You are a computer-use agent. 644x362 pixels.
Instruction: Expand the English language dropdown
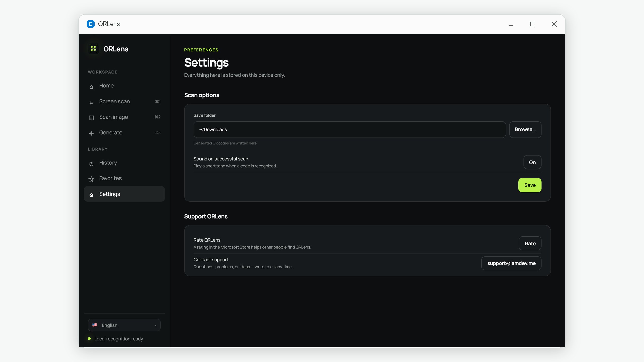(124, 325)
